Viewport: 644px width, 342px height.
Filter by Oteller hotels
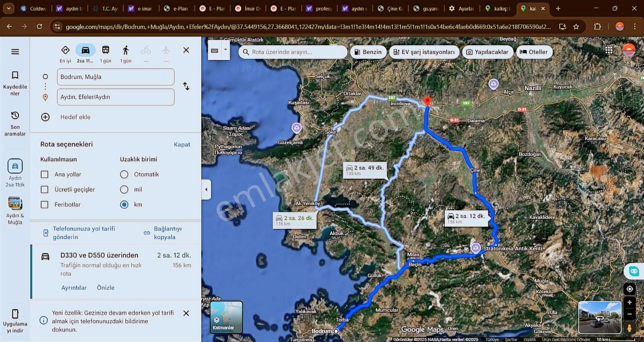click(534, 52)
